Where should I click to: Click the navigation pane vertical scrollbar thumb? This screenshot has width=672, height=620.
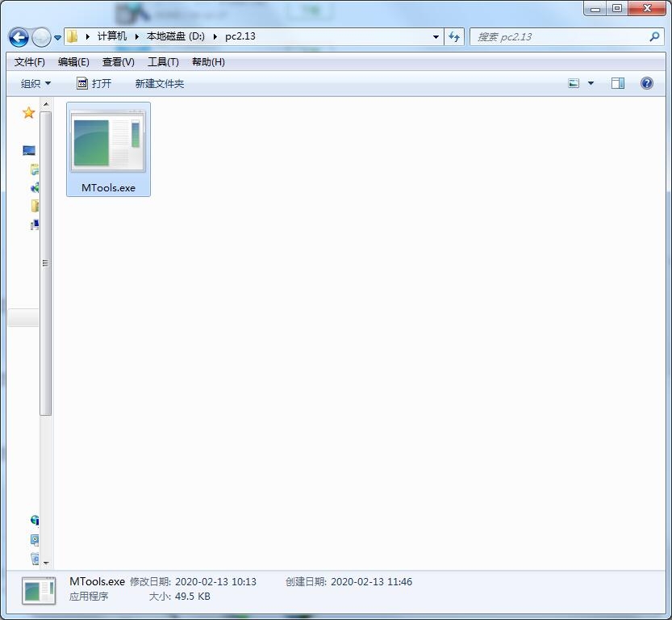tap(46, 263)
